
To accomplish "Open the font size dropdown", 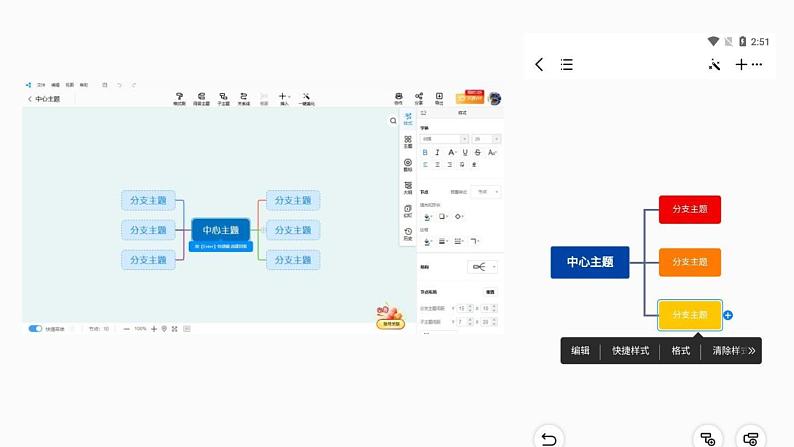I will pyautogui.click(x=486, y=139).
